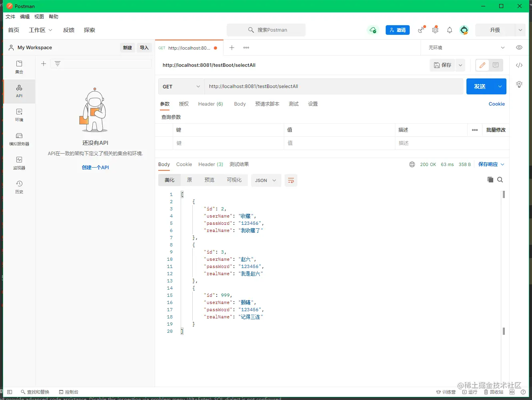Click the 保存 save button
Image resolution: width=532 pixels, height=400 pixels.
(443, 65)
